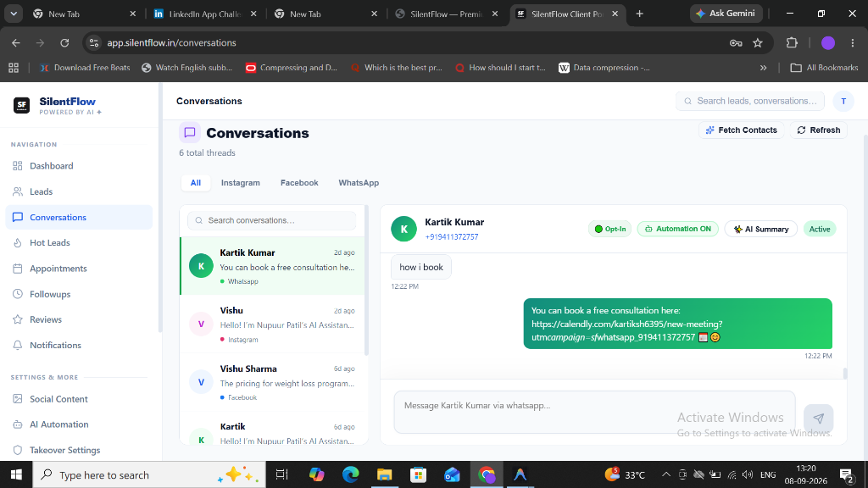Open the Data compression bookmark
Viewport: 868px width, 488px height.
point(604,68)
